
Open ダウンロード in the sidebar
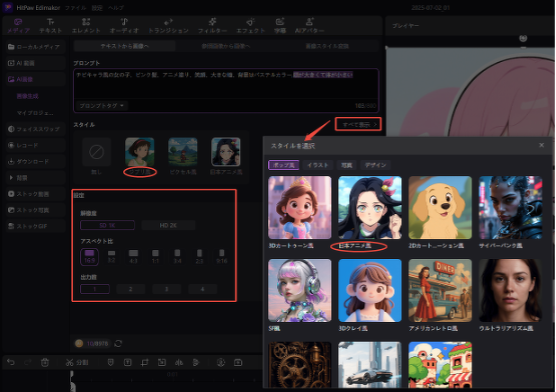pyautogui.click(x=35, y=161)
